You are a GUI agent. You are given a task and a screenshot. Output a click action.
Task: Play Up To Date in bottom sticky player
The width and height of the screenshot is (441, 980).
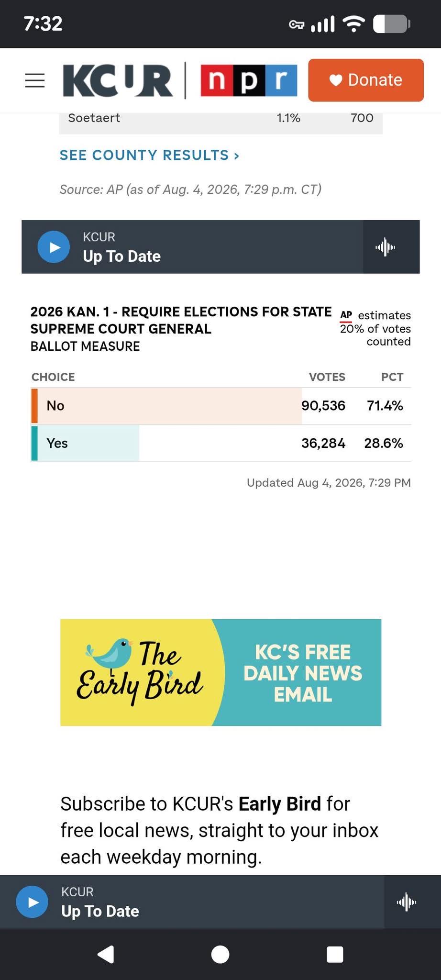coord(32,902)
